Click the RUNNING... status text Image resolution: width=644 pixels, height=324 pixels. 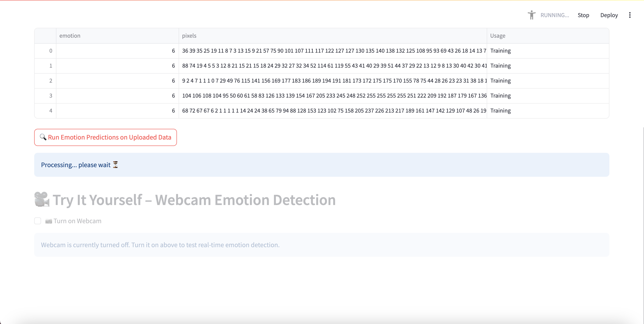(554, 15)
